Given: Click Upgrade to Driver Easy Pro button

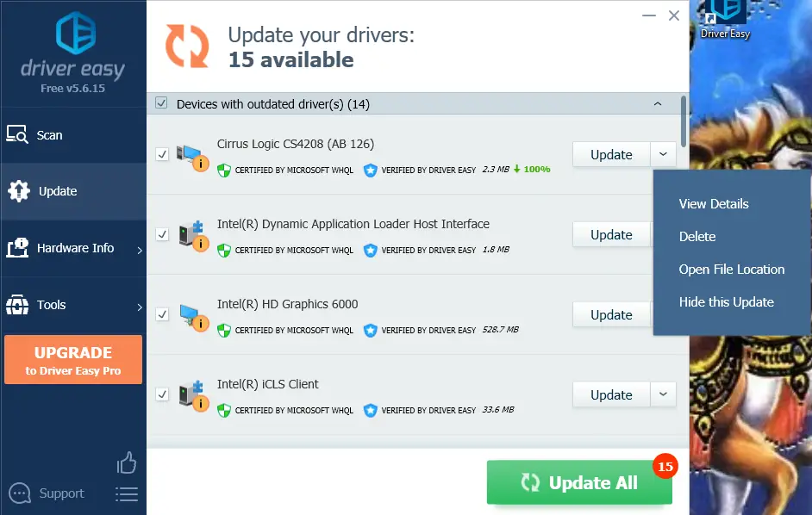Looking at the screenshot, I should click(x=73, y=360).
